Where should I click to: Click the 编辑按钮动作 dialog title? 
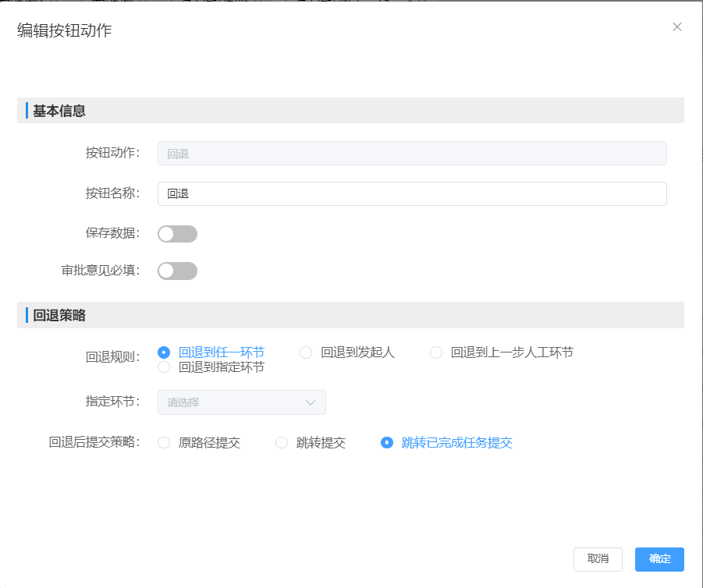(x=64, y=30)
